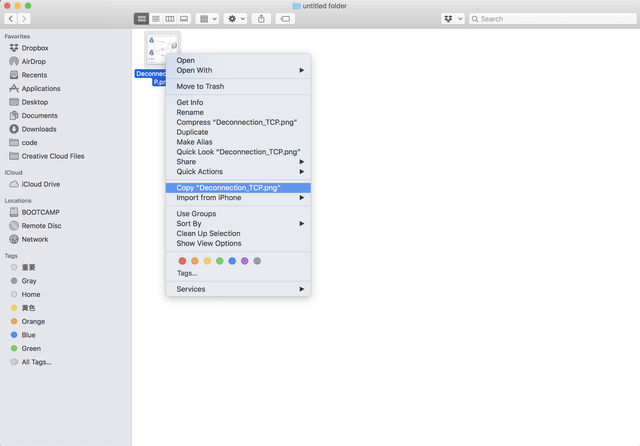This screenshot has width=640, height=446.
Task: Choose Get Info in context menu
Action: [x=238, y=102]
